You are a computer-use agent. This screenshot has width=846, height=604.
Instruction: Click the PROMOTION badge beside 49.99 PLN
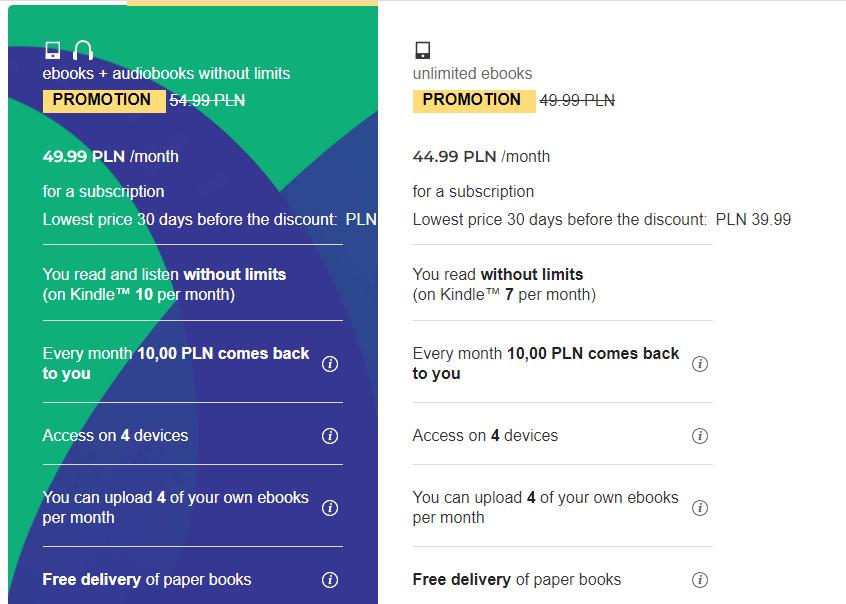(x=472, y=100)
